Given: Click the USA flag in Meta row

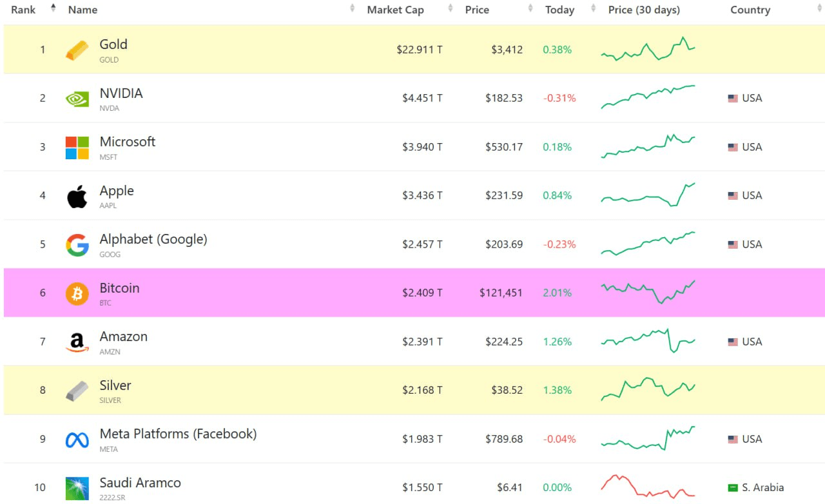Looking at the screenshot, I should pos(733,440).
